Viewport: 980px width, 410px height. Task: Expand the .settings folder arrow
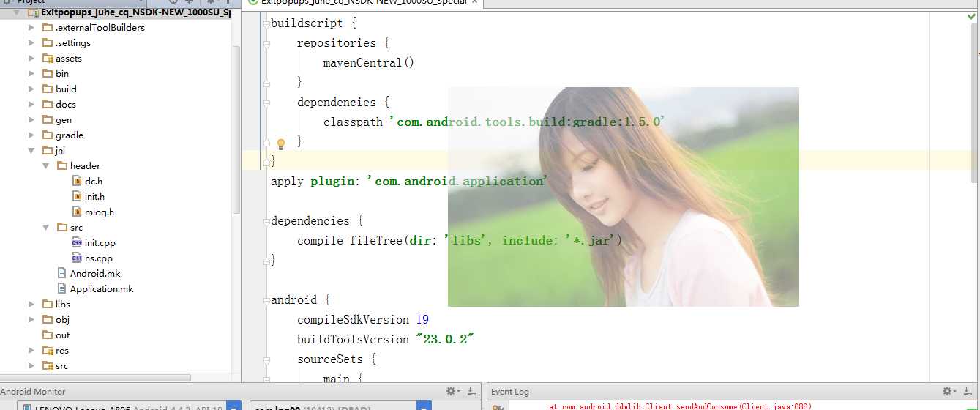point(31,42)
